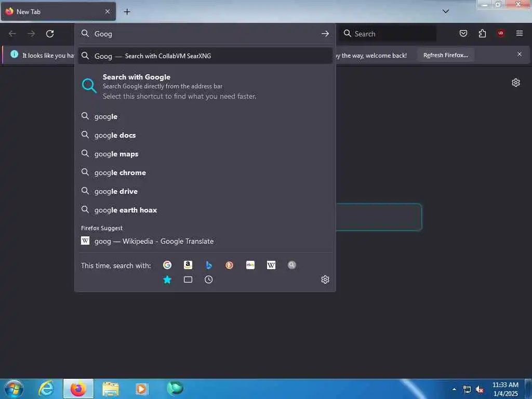Open a new tab with the plus button

pyautogui.click(x=127, y=12)
